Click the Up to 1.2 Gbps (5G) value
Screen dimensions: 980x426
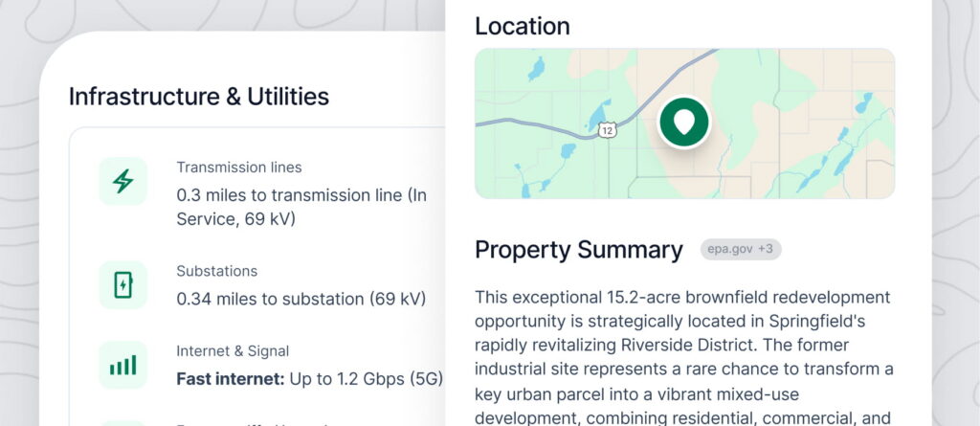click(366, 379)
